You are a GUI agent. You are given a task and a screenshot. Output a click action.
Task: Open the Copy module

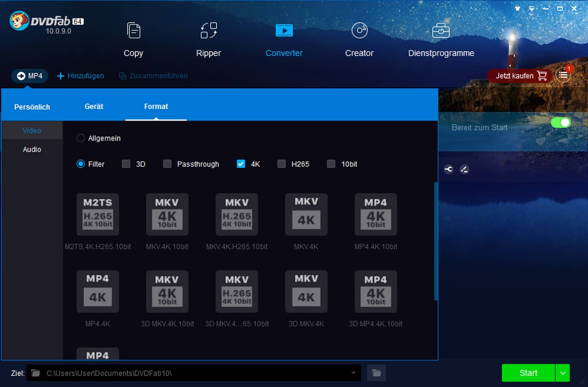click(x=133, y=40)
